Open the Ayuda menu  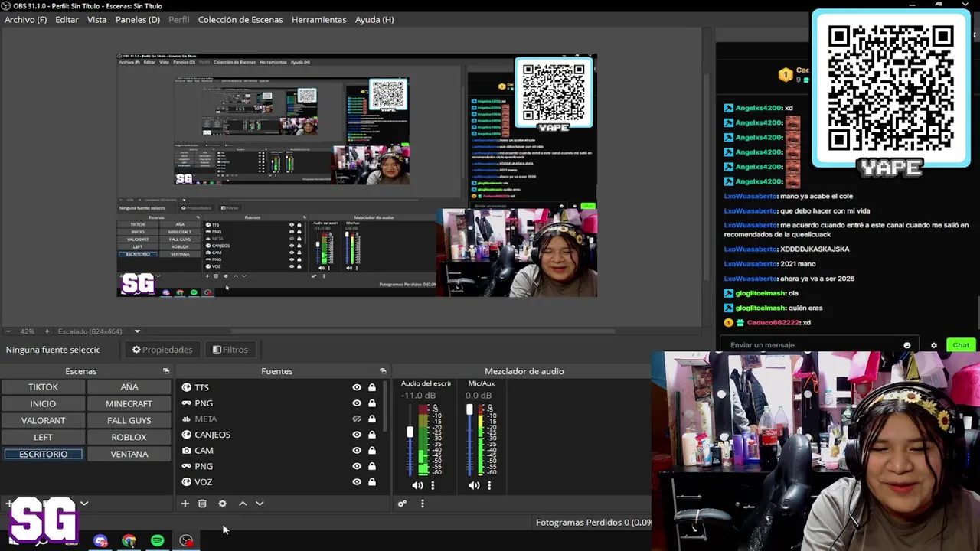(x=374, y=19)
